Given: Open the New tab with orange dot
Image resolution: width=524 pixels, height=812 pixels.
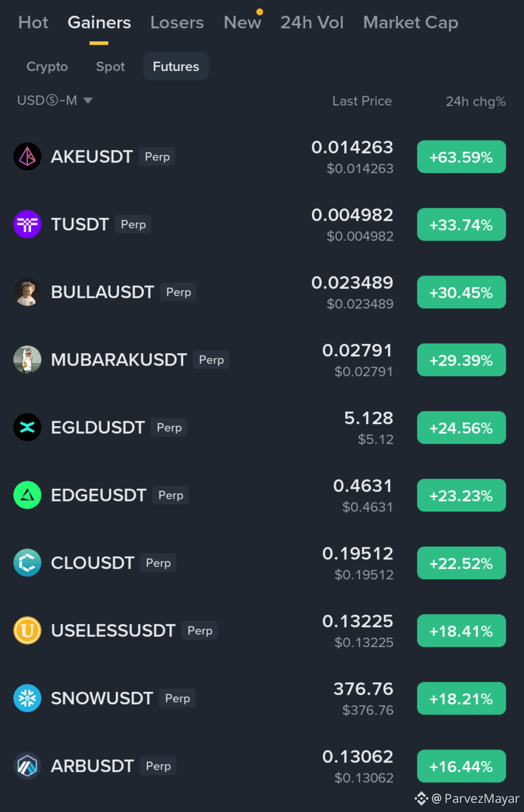Looking at the screenshot, I should 242,22.
